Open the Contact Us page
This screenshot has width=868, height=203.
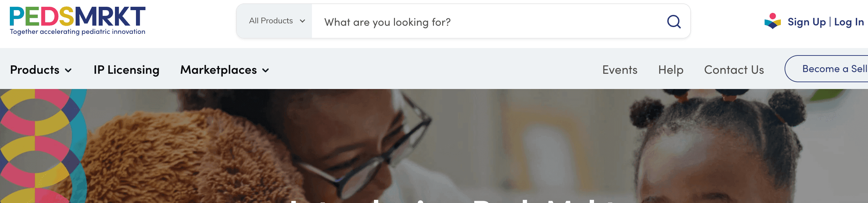(734, 70)
